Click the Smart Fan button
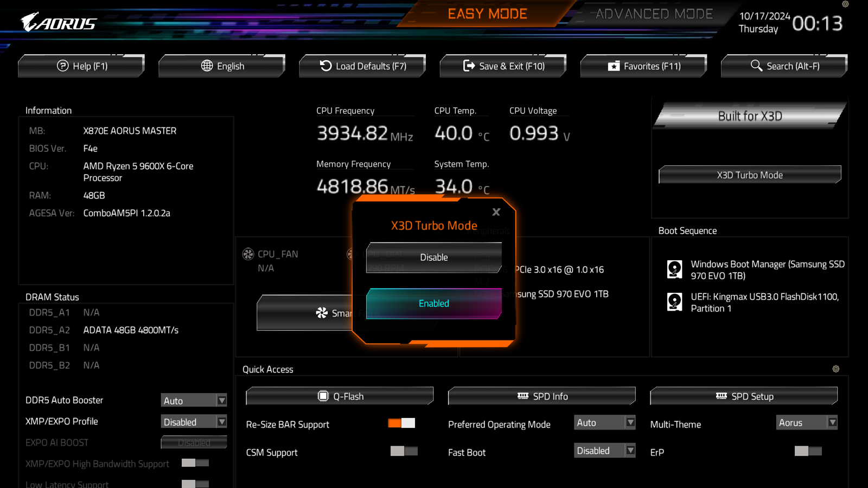 (x=305, y=313)
